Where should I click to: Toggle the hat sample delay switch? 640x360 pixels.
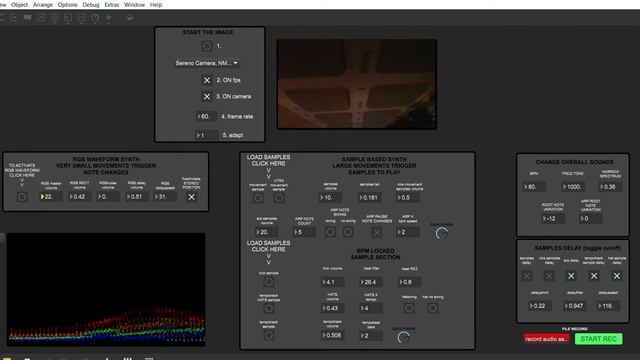pyautogui.click(x=617, y=276)
